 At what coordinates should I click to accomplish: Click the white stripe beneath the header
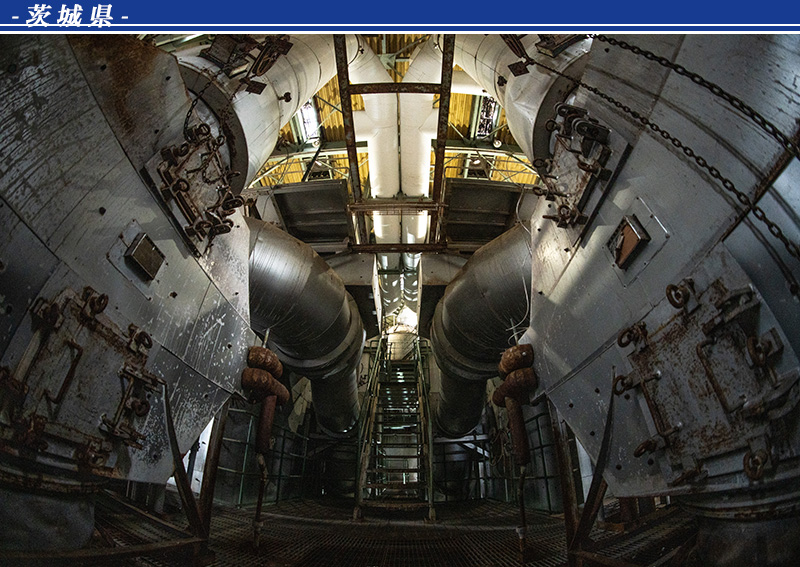400,32
